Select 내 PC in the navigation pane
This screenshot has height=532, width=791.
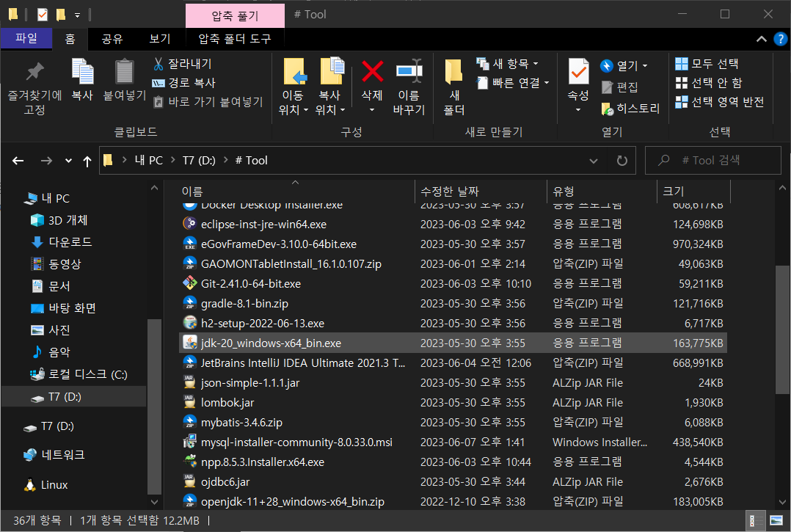tap(46, 198)
